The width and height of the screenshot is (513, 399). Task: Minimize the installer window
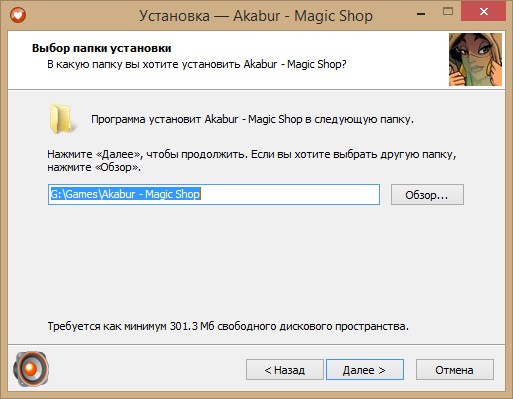[421, 13]
